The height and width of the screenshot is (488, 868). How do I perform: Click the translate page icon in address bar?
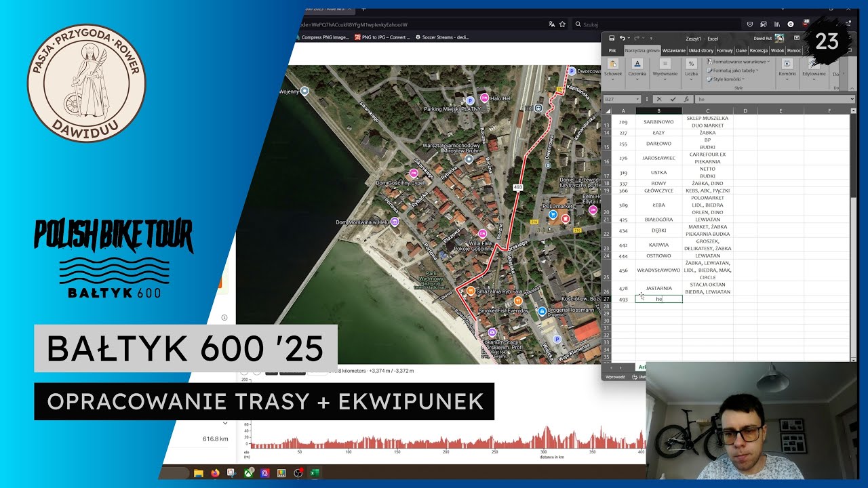[x=551, y=24]
